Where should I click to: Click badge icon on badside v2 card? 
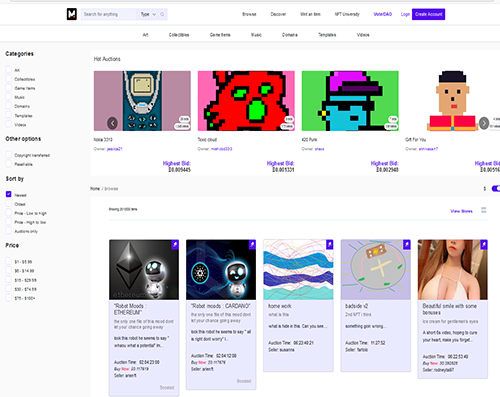coord(407,245)
